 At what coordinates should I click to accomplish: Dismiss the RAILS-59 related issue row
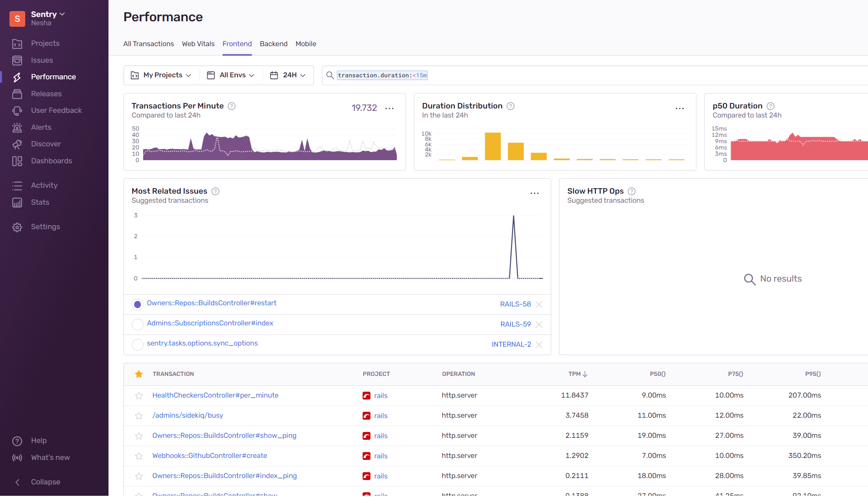click(x=539, y=325)
